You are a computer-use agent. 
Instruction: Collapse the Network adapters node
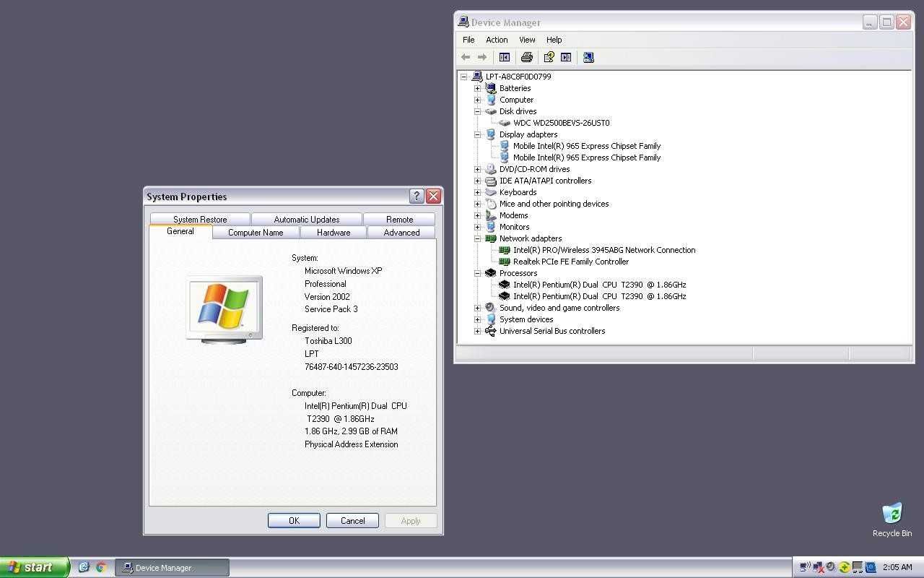click(x=477, y=238)
